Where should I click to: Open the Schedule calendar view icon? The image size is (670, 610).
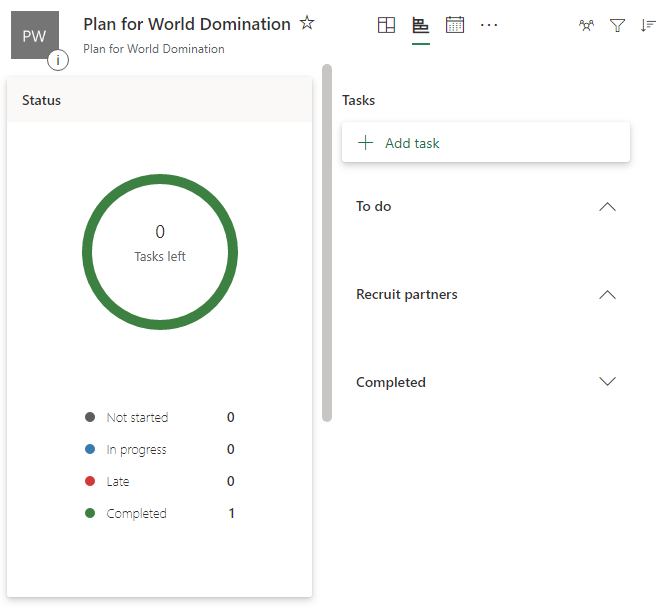455,25
